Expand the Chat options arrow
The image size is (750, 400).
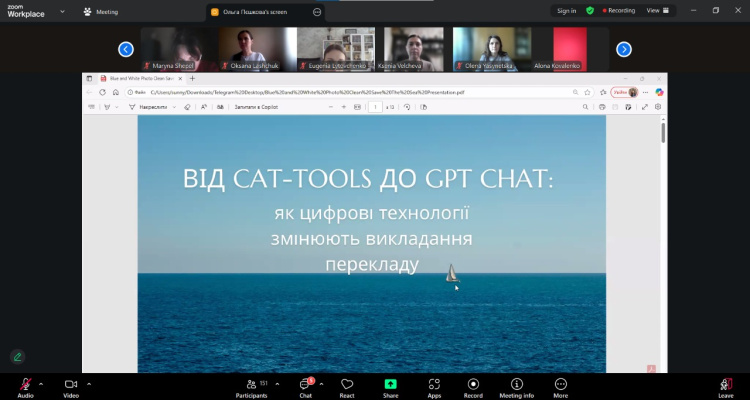[321, 384]
